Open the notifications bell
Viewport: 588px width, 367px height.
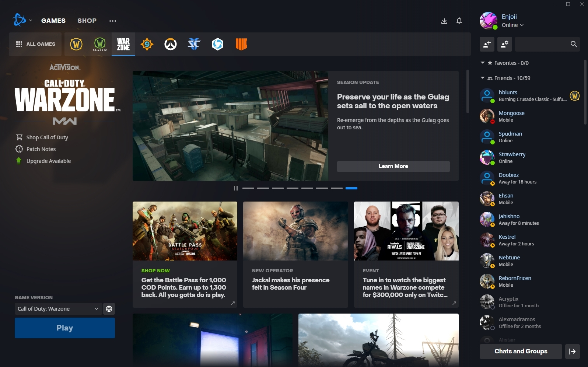click(x=459, y=21)
